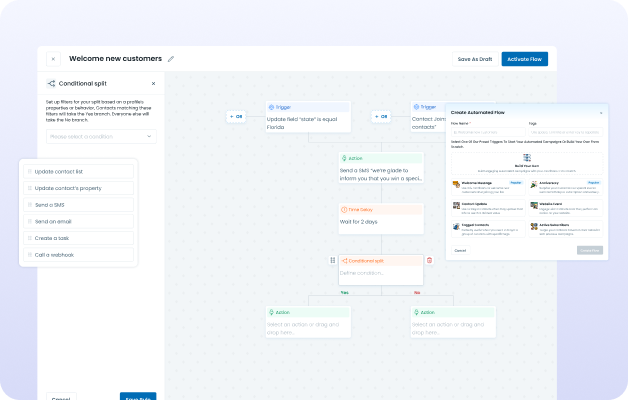This screenshot has height=400, width=628.
Task: Choose 'Call a webhook' action option
Action: click(x=78, y=255)
